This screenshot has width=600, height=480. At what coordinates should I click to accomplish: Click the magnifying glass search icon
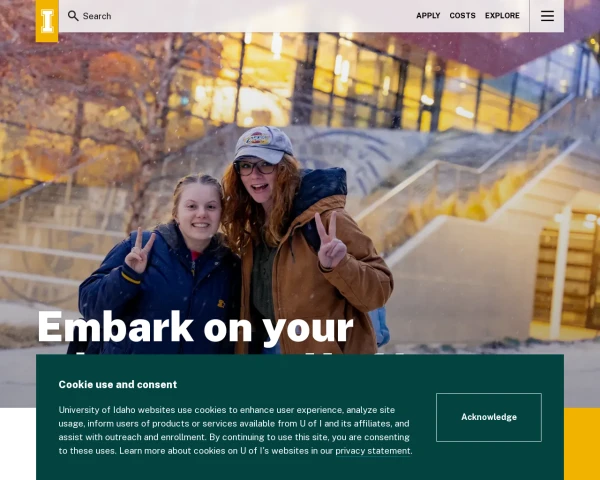[x=73, y=16]
